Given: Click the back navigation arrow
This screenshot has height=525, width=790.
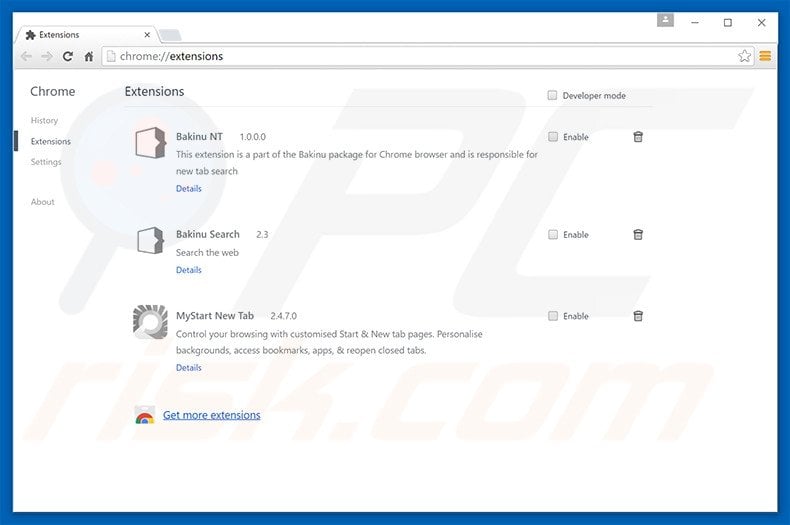Looking at the screenshot, I should click(x=26, y=56).
